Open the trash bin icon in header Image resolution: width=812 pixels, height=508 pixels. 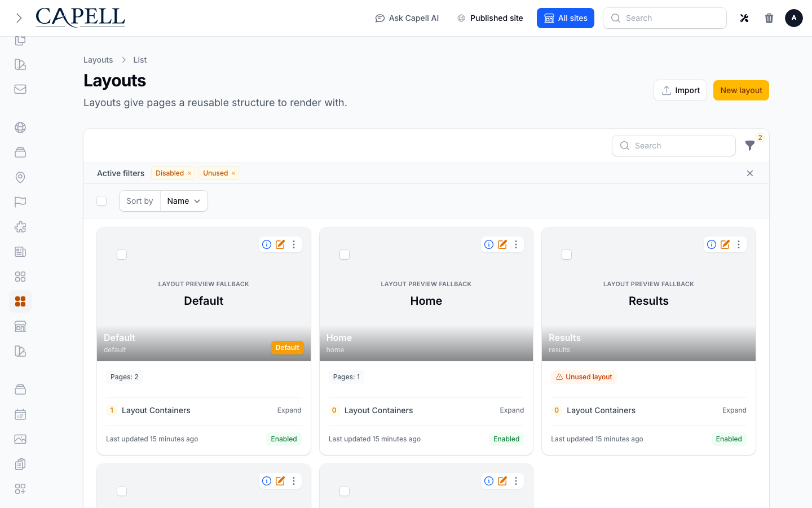[x=769, y=18]
